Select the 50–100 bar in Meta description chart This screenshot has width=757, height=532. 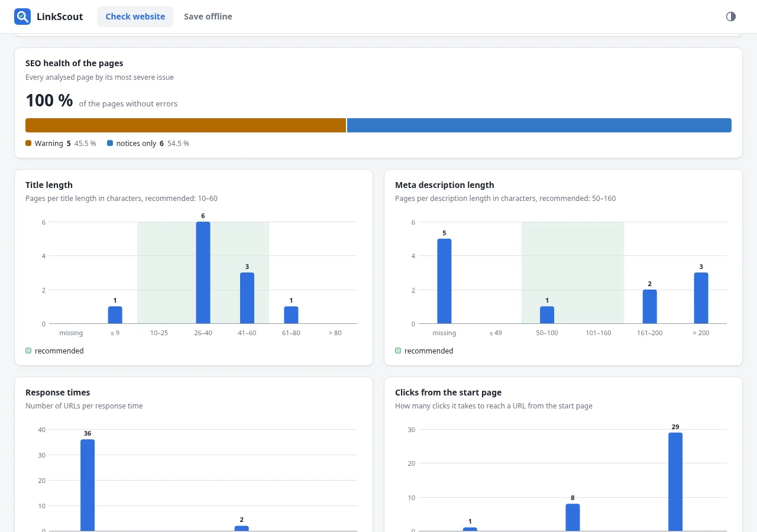point(547,315)
